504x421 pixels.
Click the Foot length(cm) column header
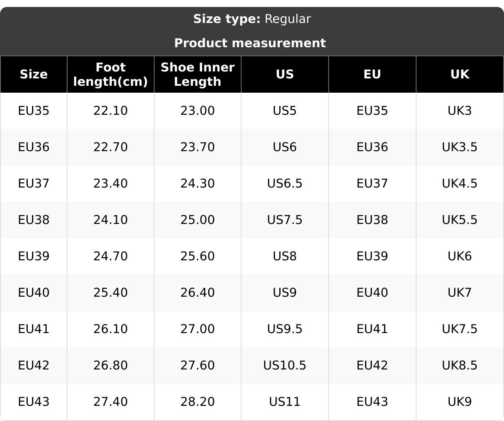pyautogui.click(x=110, y=74)
